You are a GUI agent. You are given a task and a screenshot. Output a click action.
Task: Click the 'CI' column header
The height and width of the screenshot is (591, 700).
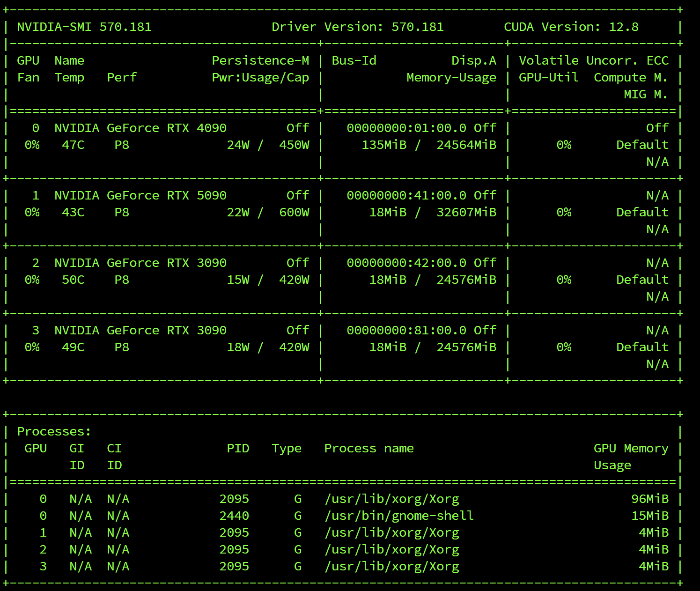click(x=114, y=448)
